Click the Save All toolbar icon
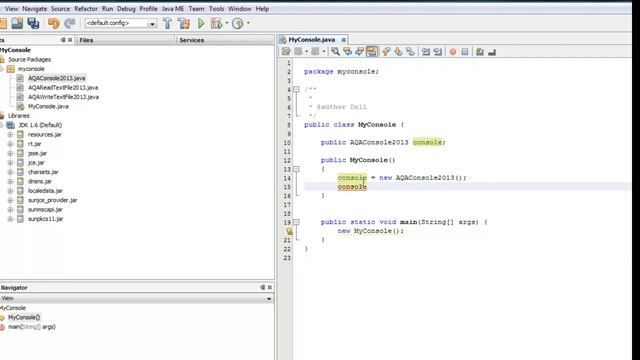Viewport: 640px width, 360px height. click(x=33, y=23)
